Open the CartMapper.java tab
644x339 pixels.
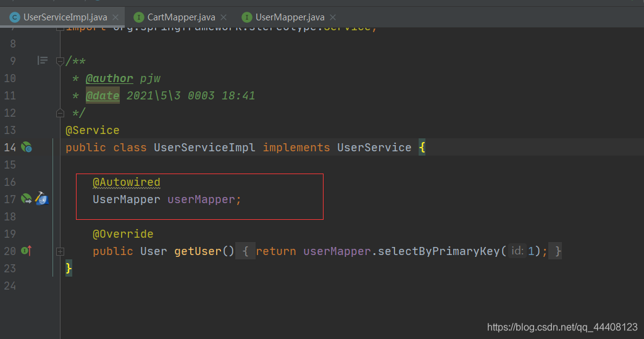[x=181, y=17]
